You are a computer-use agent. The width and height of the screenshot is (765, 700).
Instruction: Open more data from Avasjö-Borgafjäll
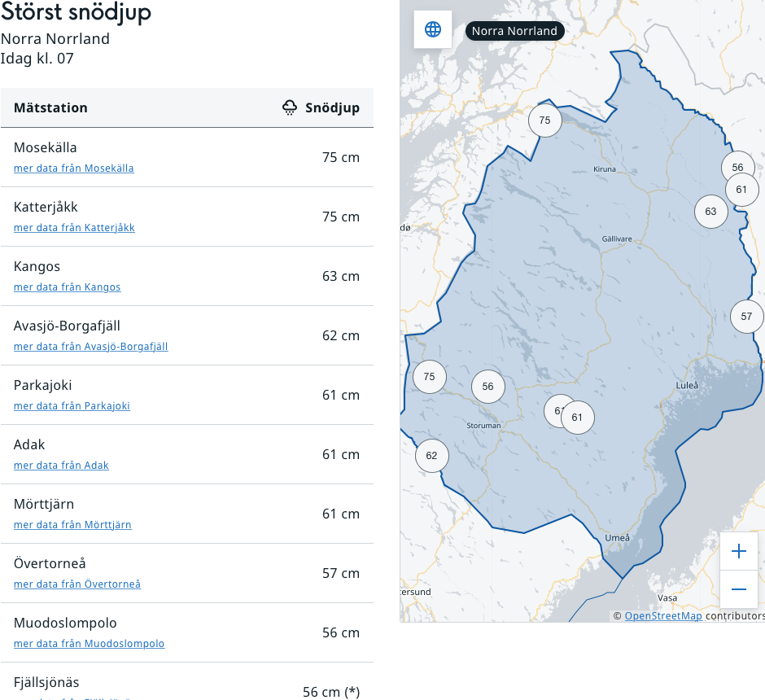pos(90,347)
